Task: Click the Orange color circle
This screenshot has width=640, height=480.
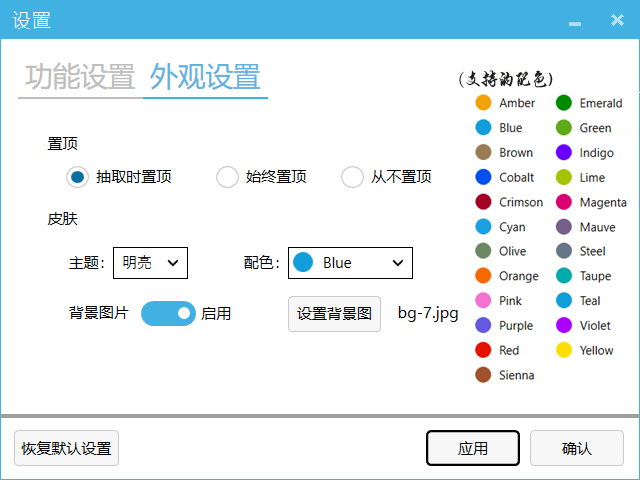Action: (483, 276)
